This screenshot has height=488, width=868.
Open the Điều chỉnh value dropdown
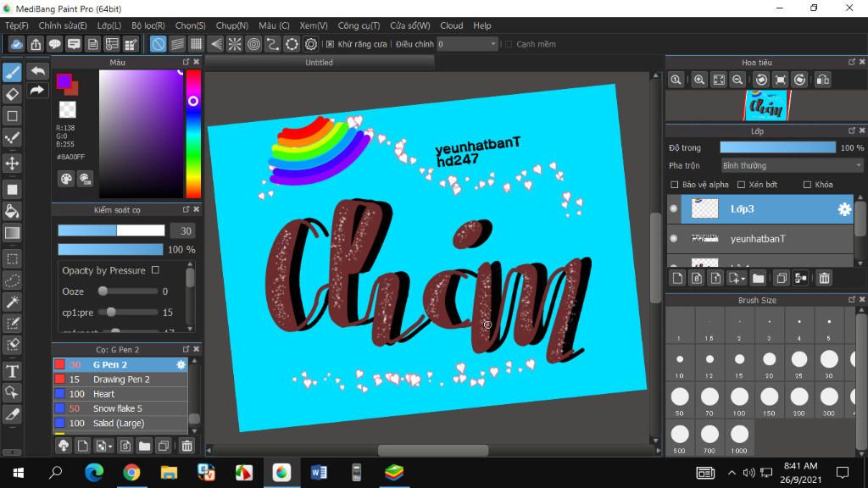pyautogui.click(x=467, y=44)
